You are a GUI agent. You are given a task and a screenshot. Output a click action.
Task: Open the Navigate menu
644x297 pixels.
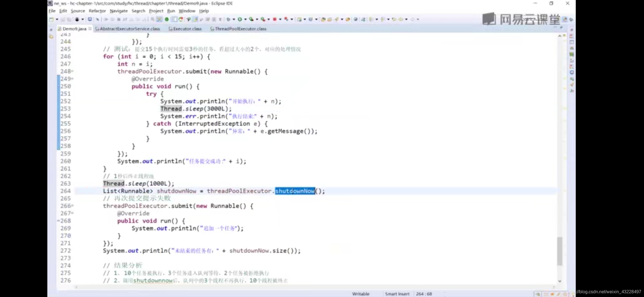pyautogui.click(x=119, y=11)
